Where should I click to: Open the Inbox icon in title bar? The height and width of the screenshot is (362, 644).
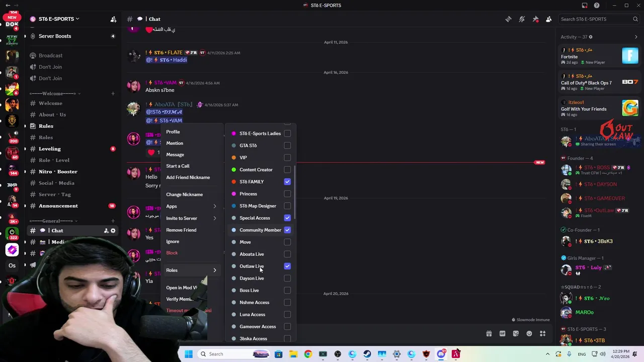point(585,6)
